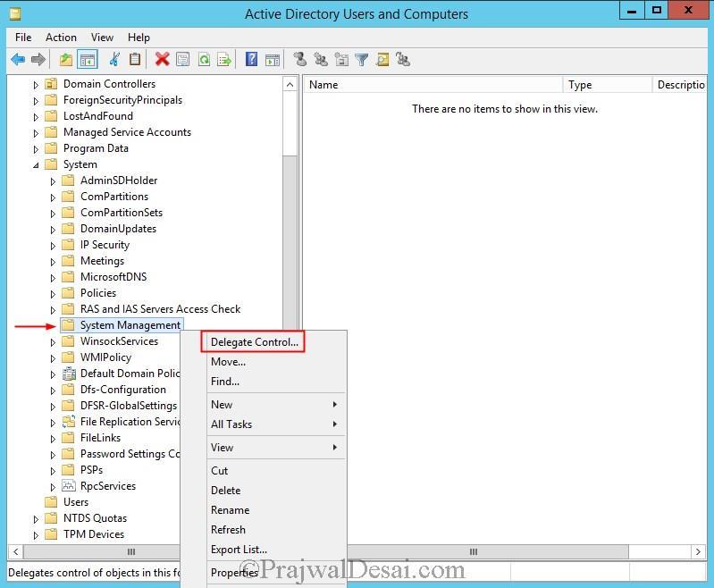Screen dimensions: 714x588
Task: Click the Domain Controllers OU folder icon
Action: click(x=51, y=84)
